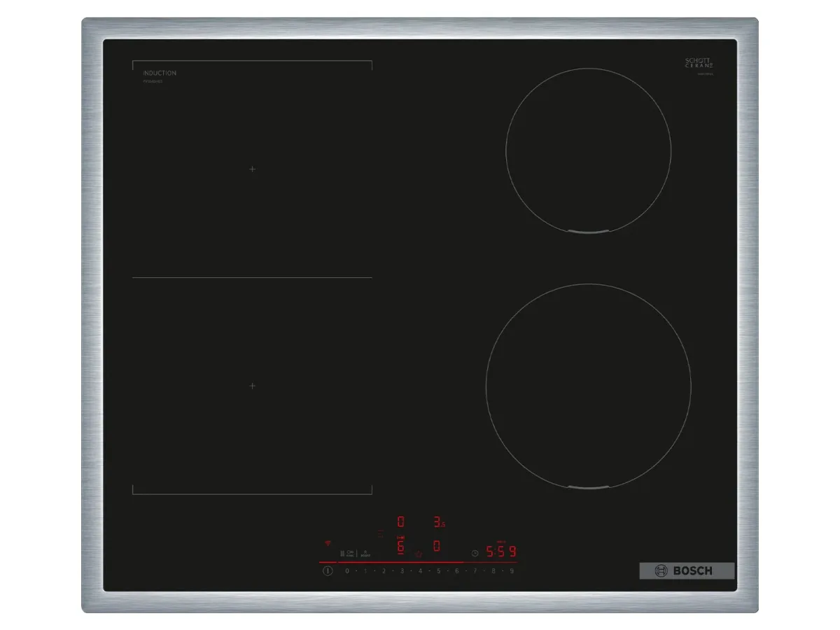Click the upper flex zone cross marker

point(253,169)
